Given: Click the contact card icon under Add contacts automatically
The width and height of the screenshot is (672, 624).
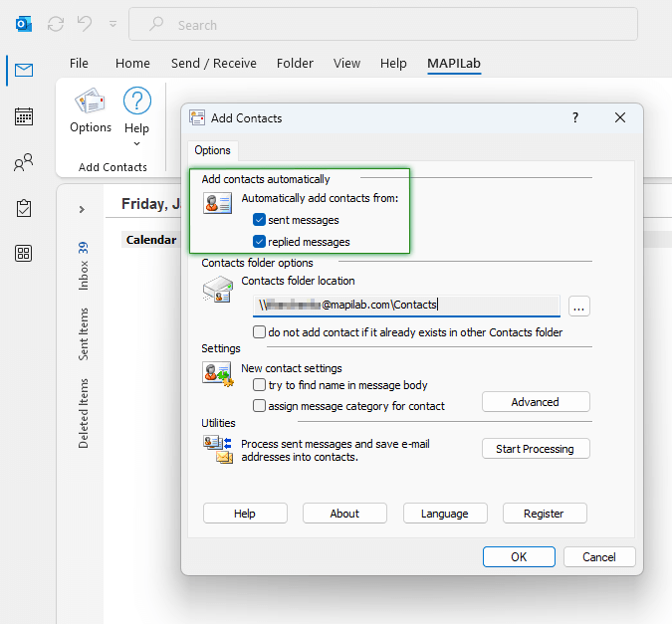Looking at the screenshot, I should click(x=217, y=203).
